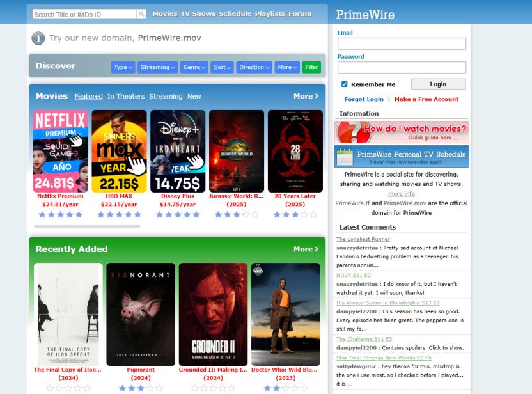Open the Netflix Premium poster thumbnail
The image size is (532, 394).
pos(60,151)
